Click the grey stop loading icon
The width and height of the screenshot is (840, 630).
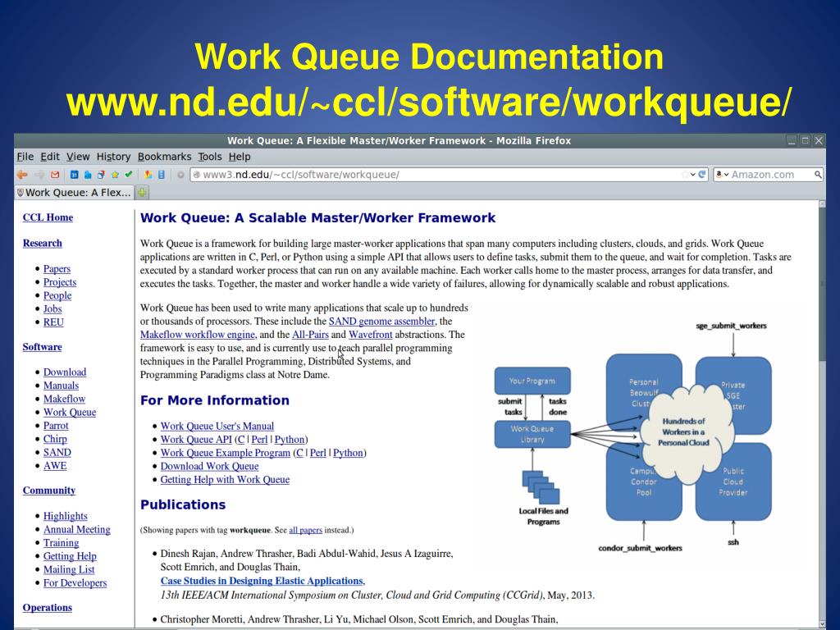(x=180, y=175)
